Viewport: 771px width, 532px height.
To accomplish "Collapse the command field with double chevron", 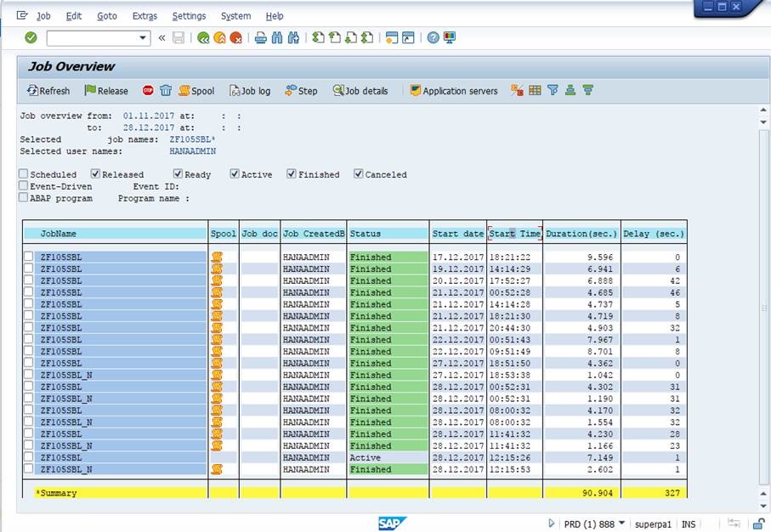I will (162, 38).
